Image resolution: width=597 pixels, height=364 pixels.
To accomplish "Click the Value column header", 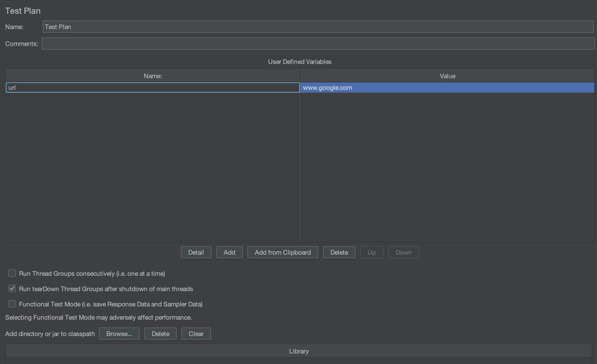I will (x=447, y=76).
